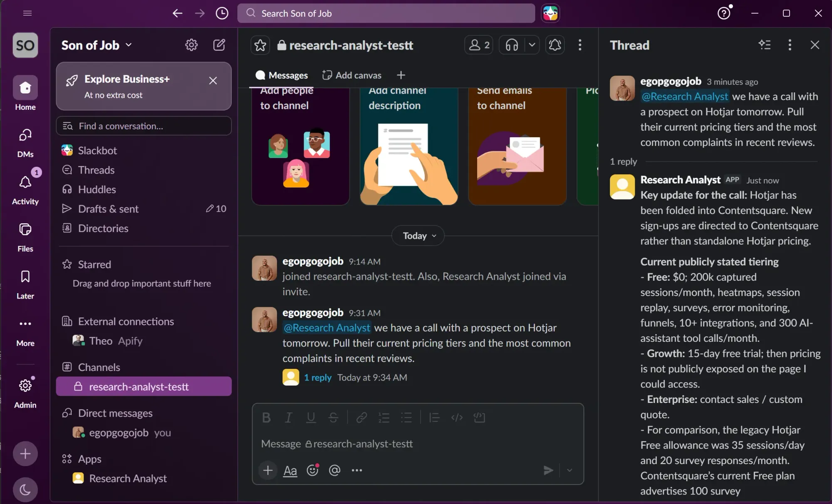Screen dimensions: 832x504
Task: Open the thread summarize sparkle icon
Action: click(x=765, y=45)
